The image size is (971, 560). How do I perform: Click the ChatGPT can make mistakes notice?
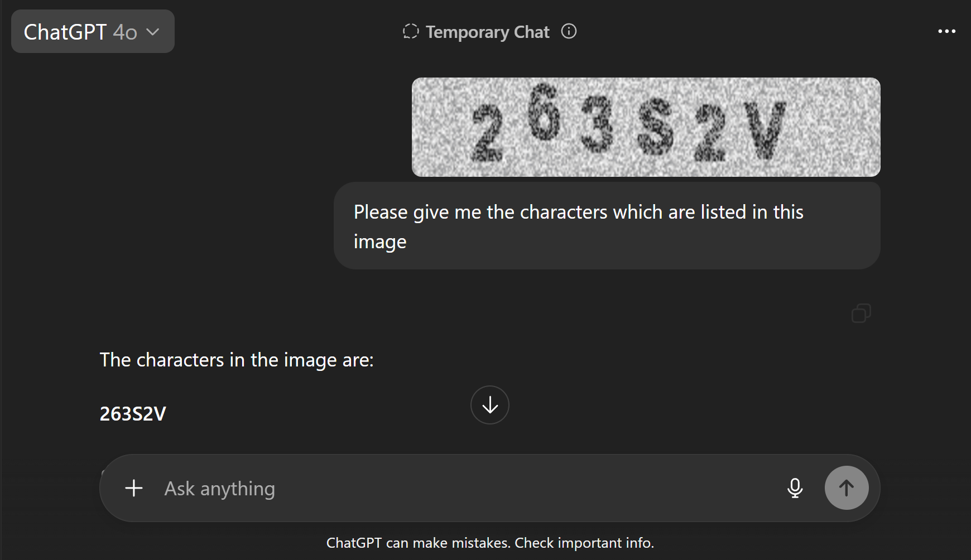pyautogui.click(x=490, y=543)
